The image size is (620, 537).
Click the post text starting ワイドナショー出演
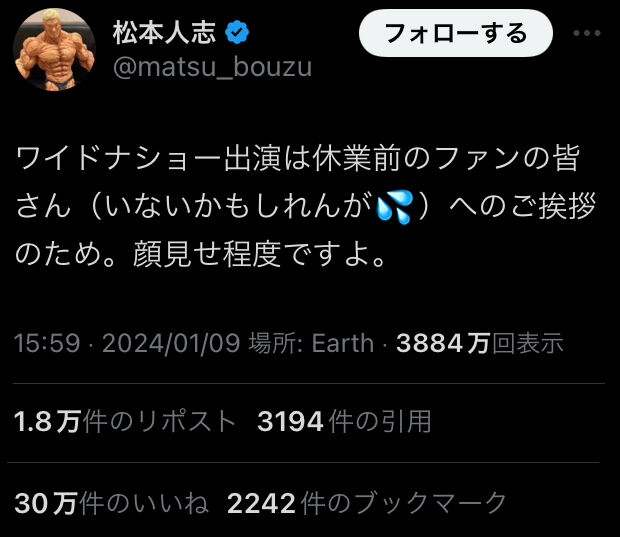(305, 206)
